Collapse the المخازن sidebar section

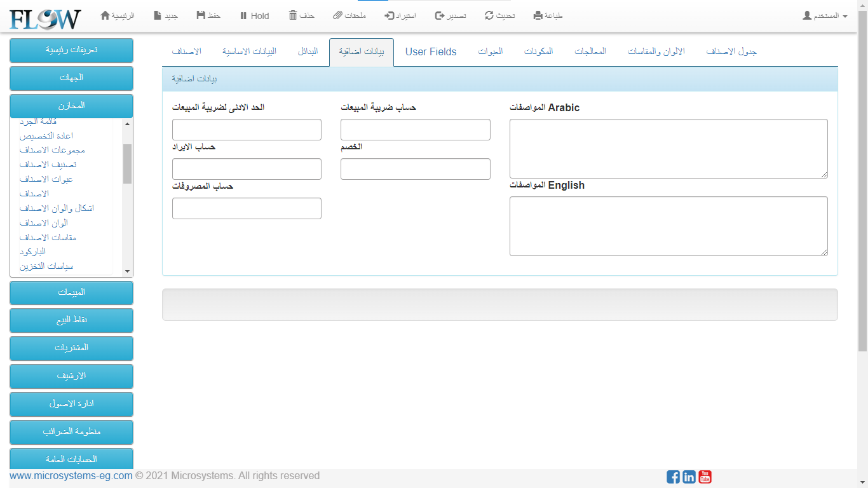[x=71, y=105]
